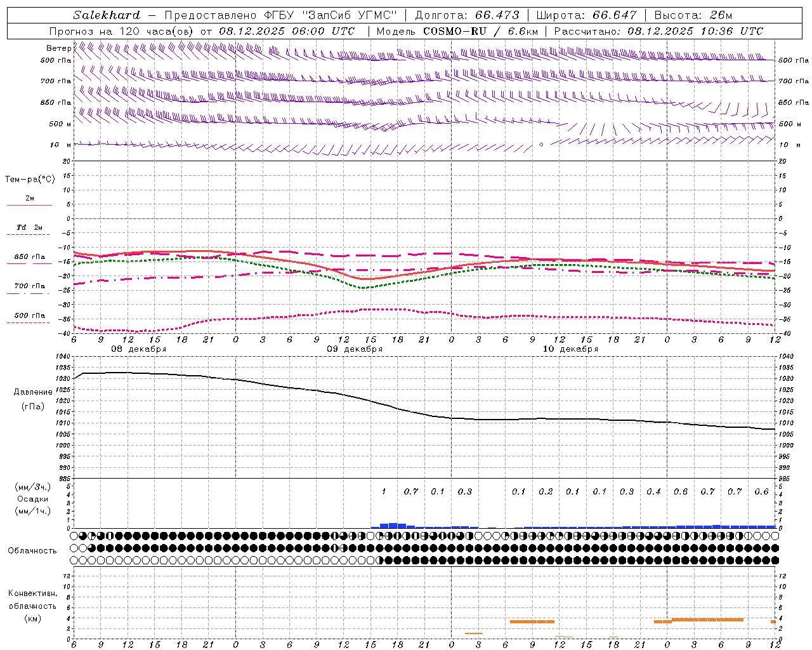Viewport: 812px width, 650px height.
Task: Select the Давление pressure panel label
Action: [x=33, y=392]
